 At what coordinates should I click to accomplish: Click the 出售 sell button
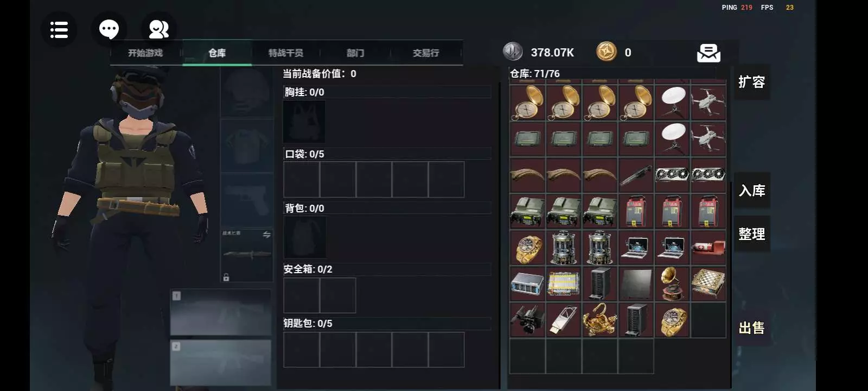pyautogui.click(x=752, y=328)
